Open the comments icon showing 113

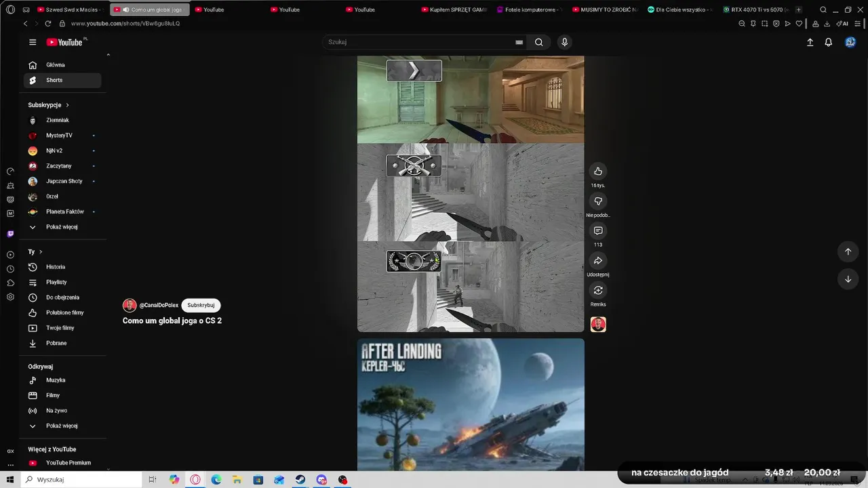[x=597, y=231]
